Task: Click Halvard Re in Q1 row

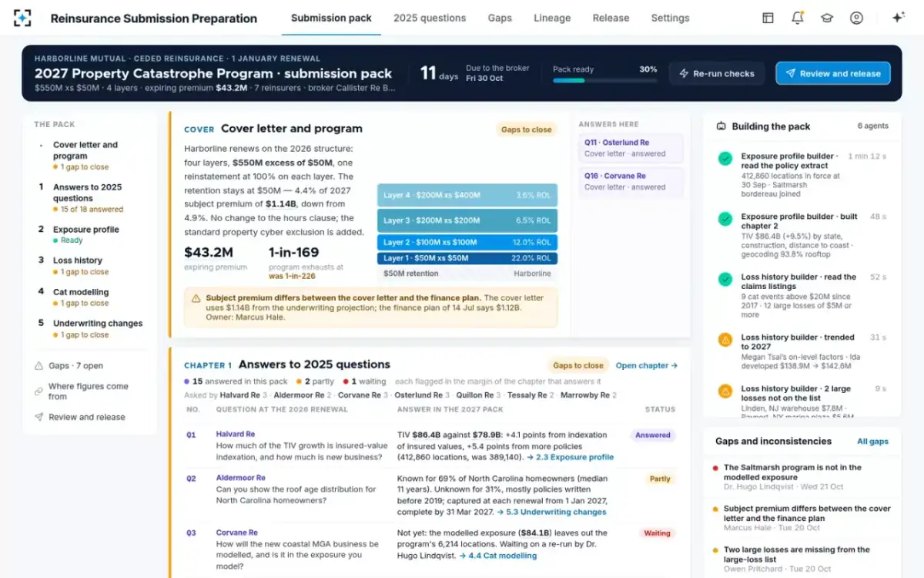Action: [x=236, y=435]
